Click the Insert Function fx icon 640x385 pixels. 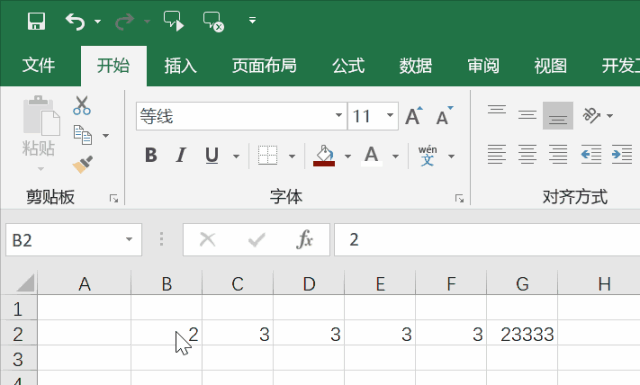point(305,239)
